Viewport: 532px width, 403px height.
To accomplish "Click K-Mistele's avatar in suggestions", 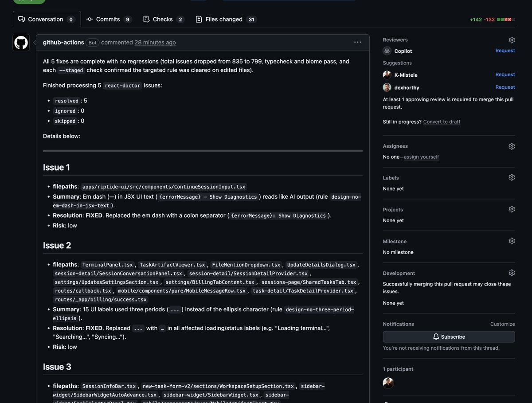I will (x=387, y=75).
